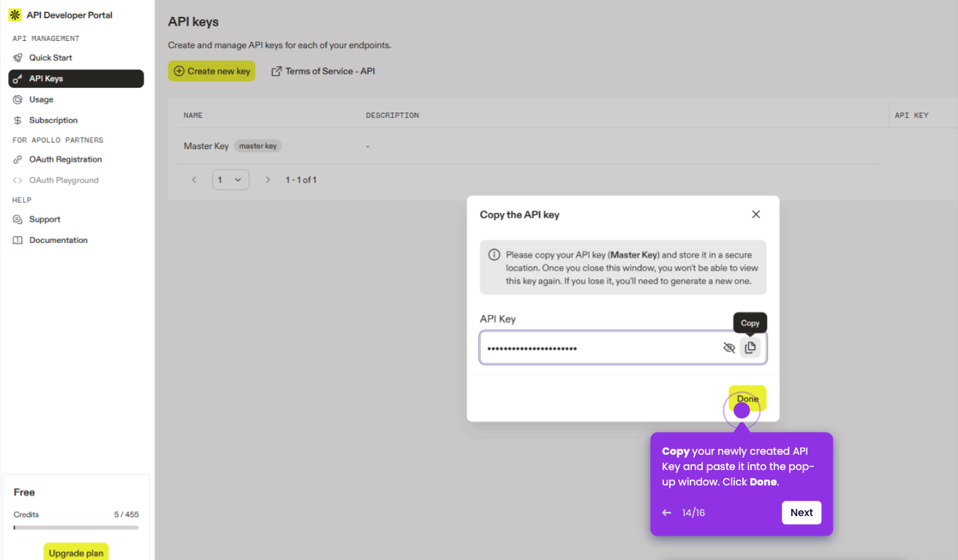Go back with the tooltip left arrow
Viewport: 958px width, 560px height.
click(667, 513)
